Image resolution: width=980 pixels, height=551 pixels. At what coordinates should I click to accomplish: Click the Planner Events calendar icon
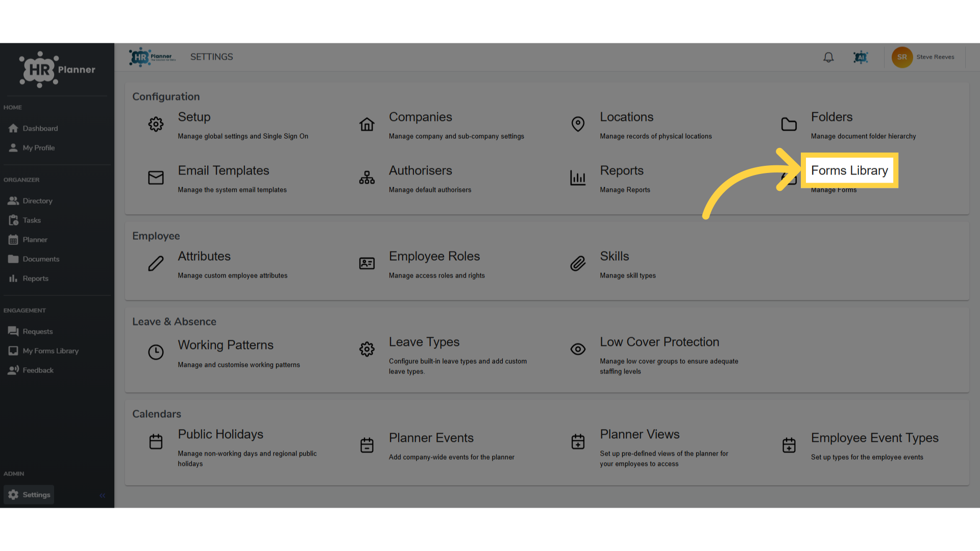367,445
